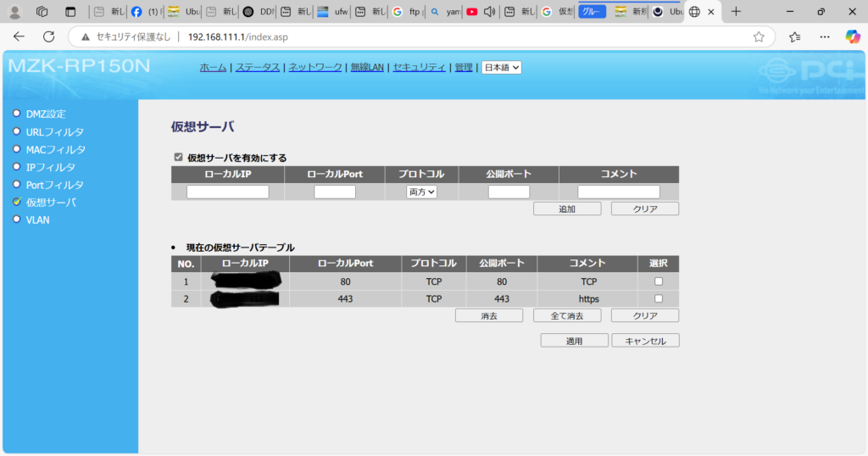Screen dimensions: 868x456
Task: Click the ローカルIP input field
Action: click(227, 192)
